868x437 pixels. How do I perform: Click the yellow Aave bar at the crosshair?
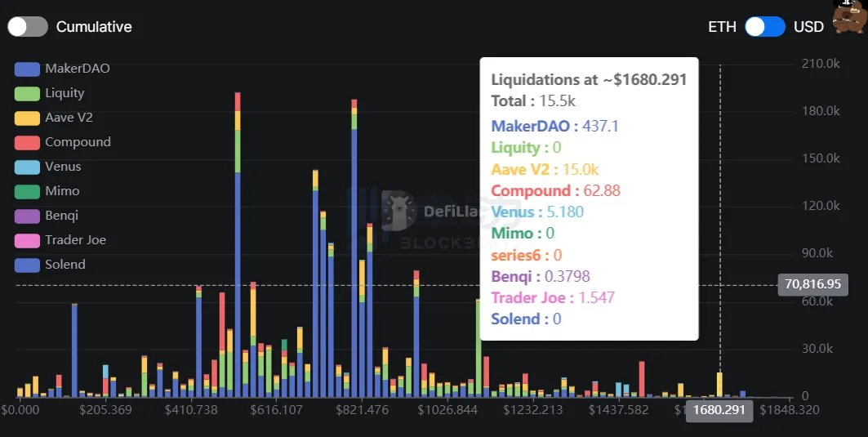pyautogui.click(x=719, y=385)
